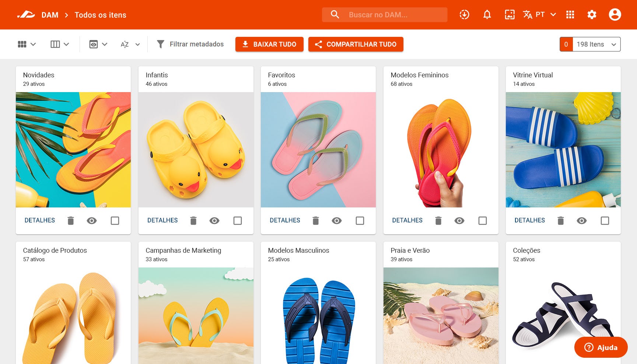Click the translate language icon
The image size is (637, 364).
click(x=528, y=15)
